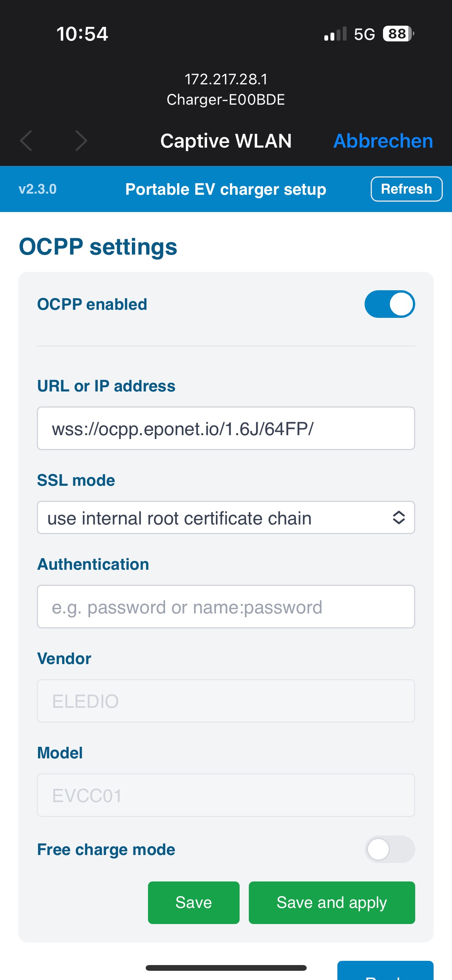Focus the URL or IP address field
The height and width of the screenshot is (980, 452).
[x=226, y=428]
